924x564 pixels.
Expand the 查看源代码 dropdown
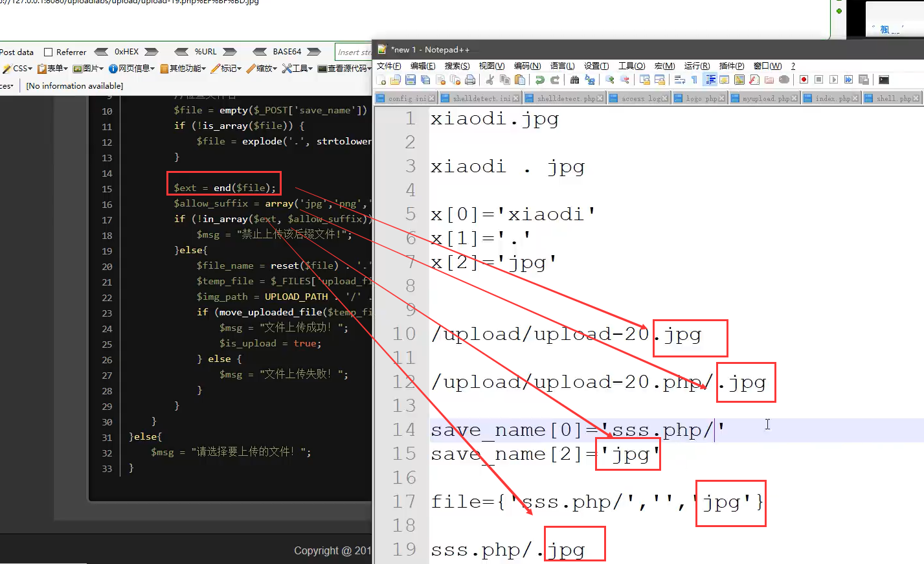point(344,69)
